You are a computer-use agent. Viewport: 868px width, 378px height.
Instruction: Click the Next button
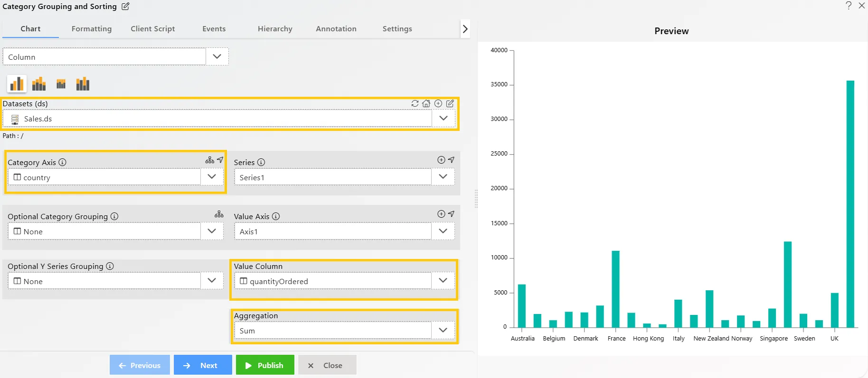pos(203,365)
